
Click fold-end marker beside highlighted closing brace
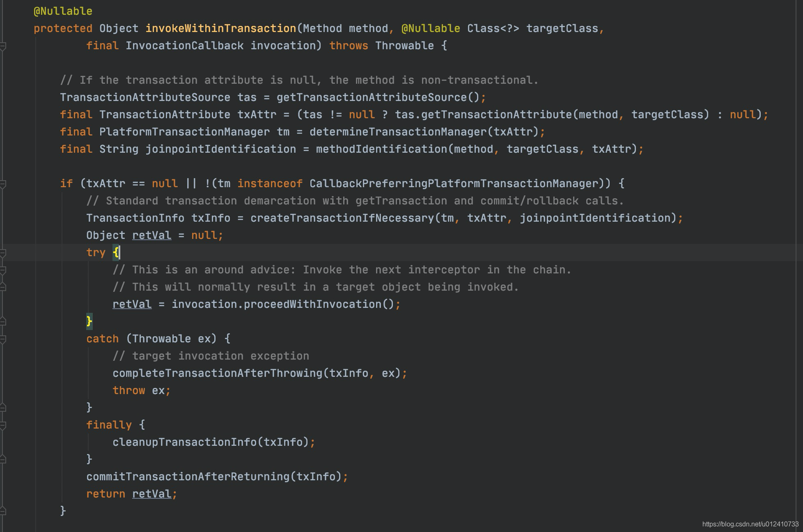point(2,321)
